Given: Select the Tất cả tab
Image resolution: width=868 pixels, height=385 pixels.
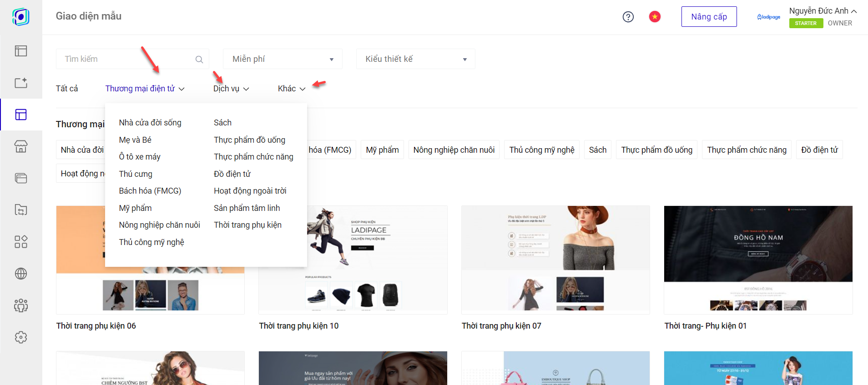Looking at the screenshot, I should 67,89.
